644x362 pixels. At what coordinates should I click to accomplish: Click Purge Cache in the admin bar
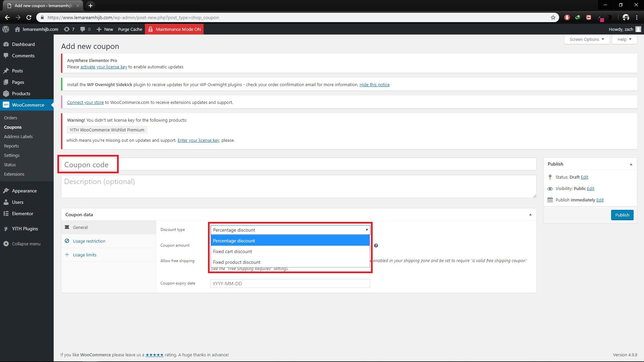point(130,29)
